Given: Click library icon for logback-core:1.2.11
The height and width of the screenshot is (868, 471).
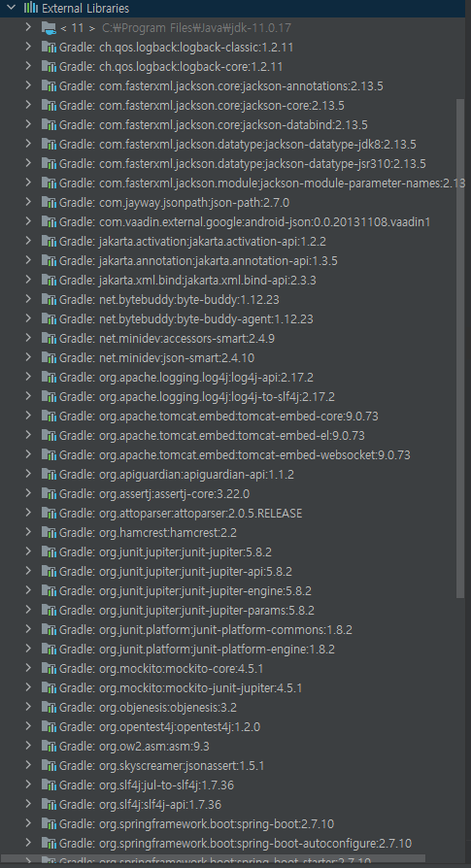Looking at the screenshot, I should coord(50,66).
